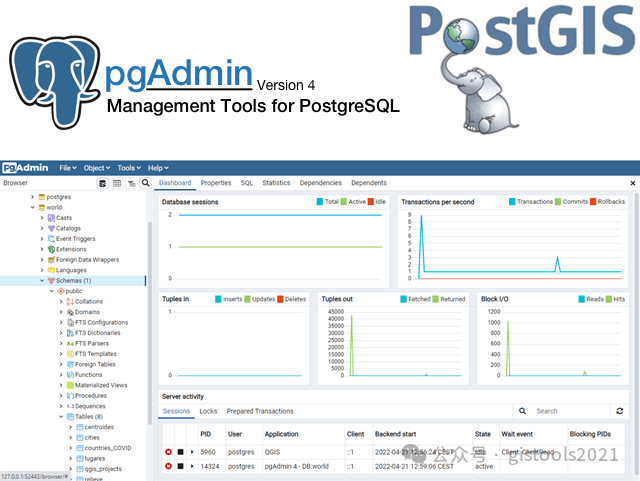The image size is (640, 481).
Task: Open the Help menu
Action: [158, 168]
